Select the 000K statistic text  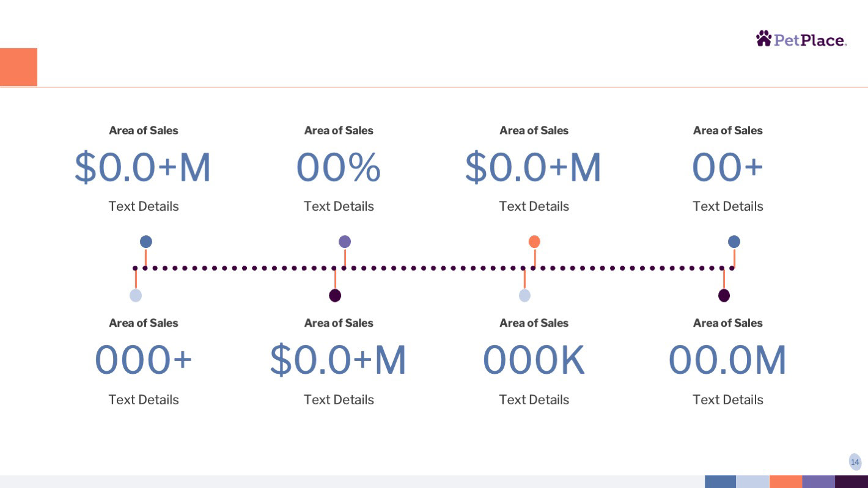pos(534,360)
